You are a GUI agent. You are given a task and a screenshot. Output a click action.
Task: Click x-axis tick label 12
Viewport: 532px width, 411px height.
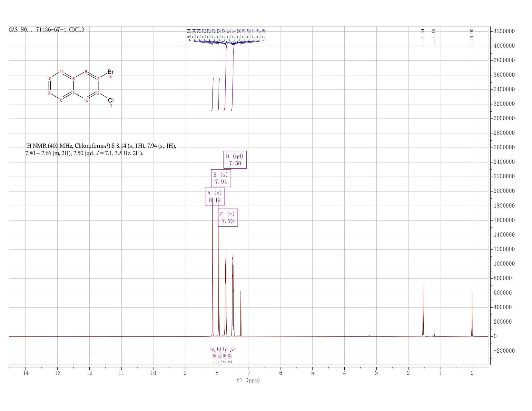[90, 373]
